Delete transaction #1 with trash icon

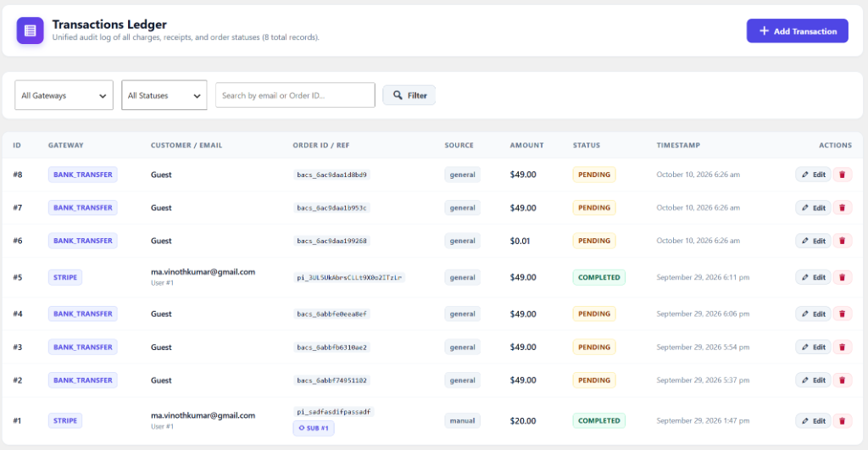click(x=842, y=420)
